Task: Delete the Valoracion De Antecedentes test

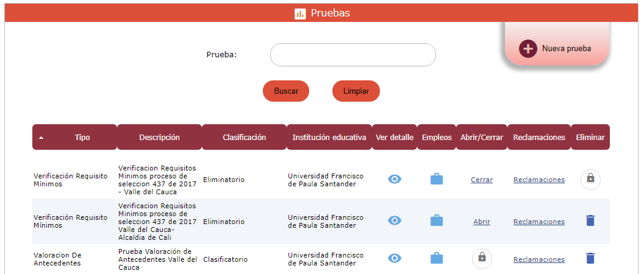Action: [590, 258]
